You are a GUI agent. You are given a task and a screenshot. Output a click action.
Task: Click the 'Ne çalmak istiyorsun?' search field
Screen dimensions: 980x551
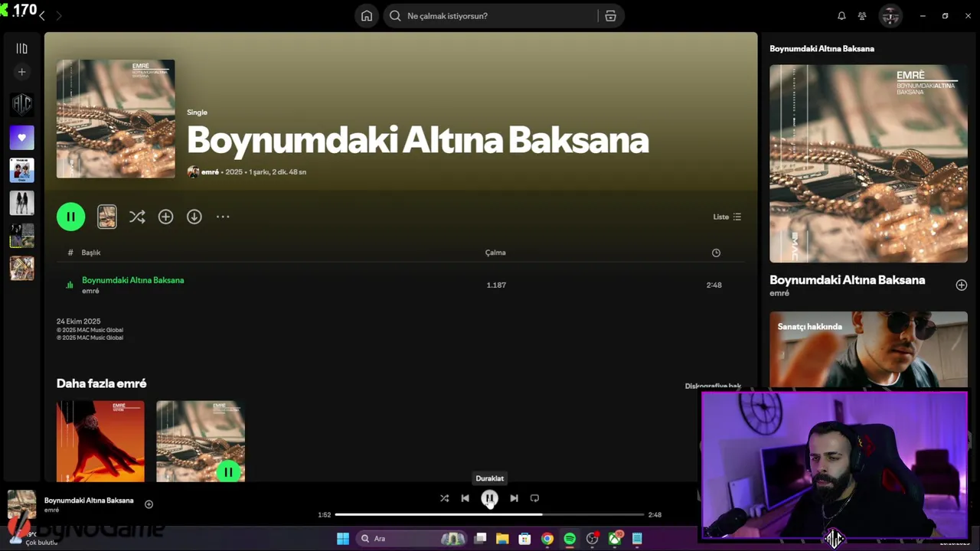point(490,16)
